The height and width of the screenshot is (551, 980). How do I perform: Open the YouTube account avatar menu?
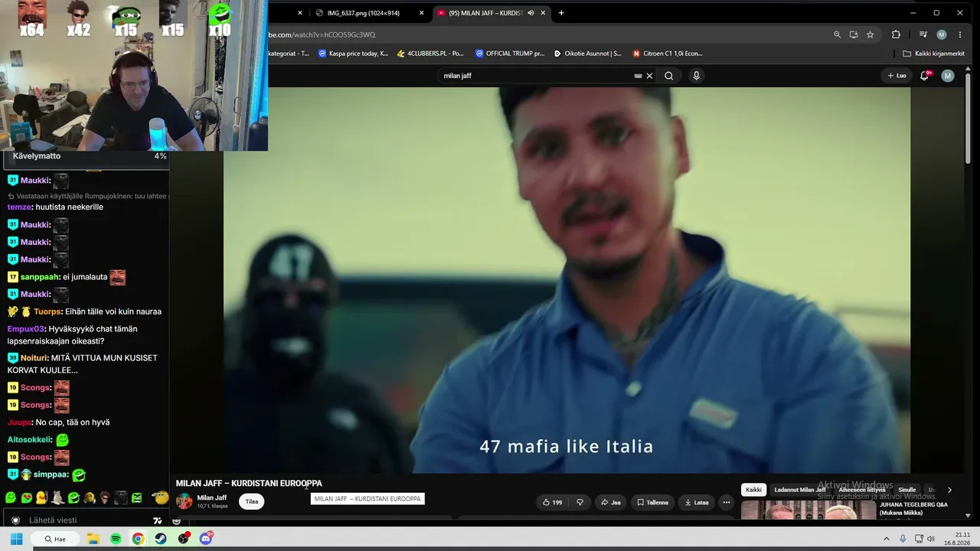coord(948,76)
